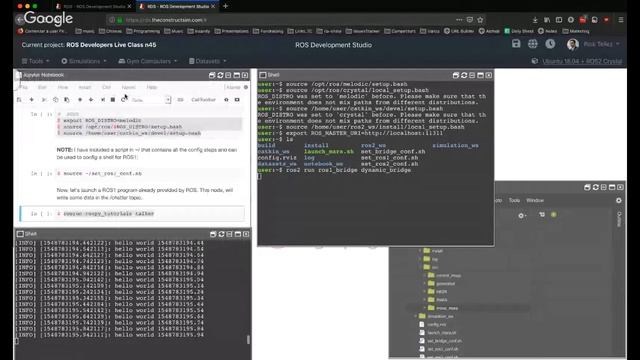Open the Datasets dropdown

207,61
